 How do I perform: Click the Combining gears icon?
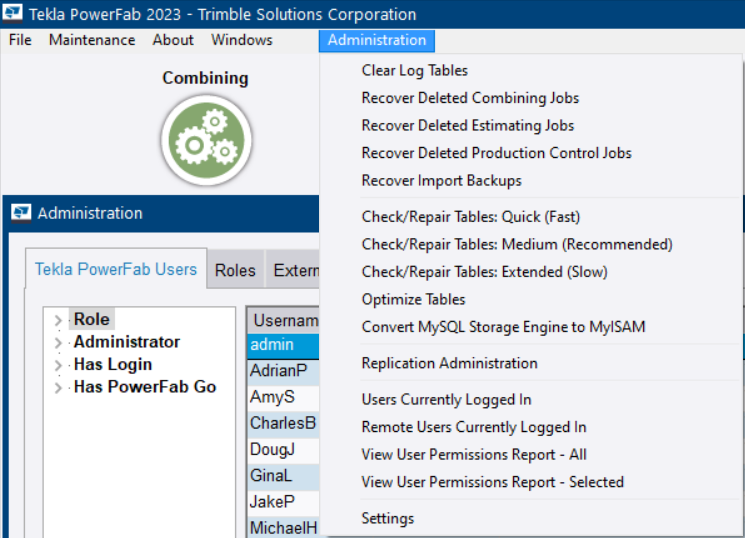[205, 141]
